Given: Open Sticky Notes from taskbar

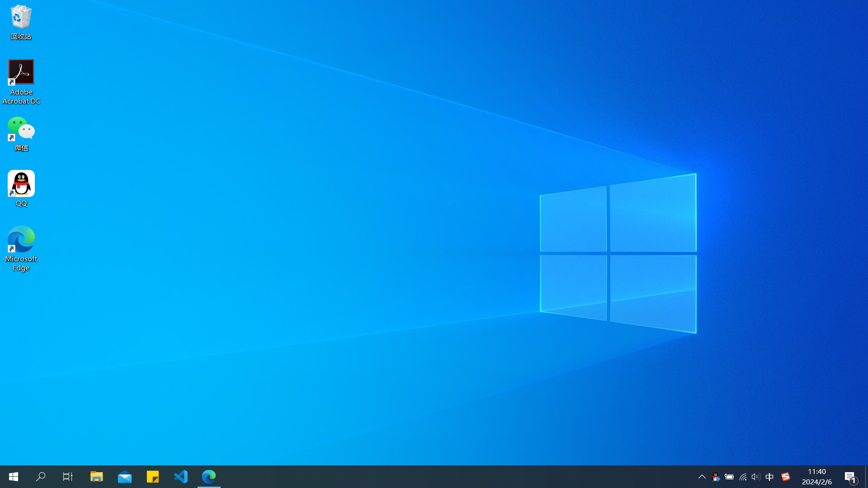Looking at the screenshot, I should 153,477.
